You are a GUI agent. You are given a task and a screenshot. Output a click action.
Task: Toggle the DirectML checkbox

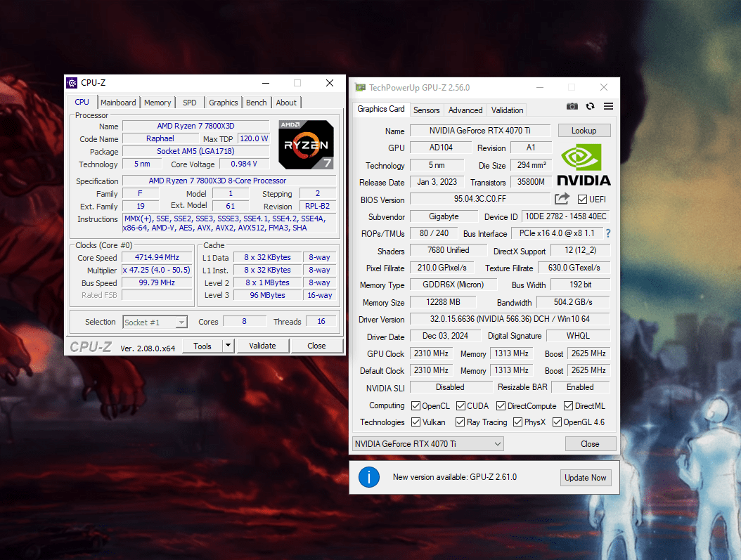pos(569,406)
